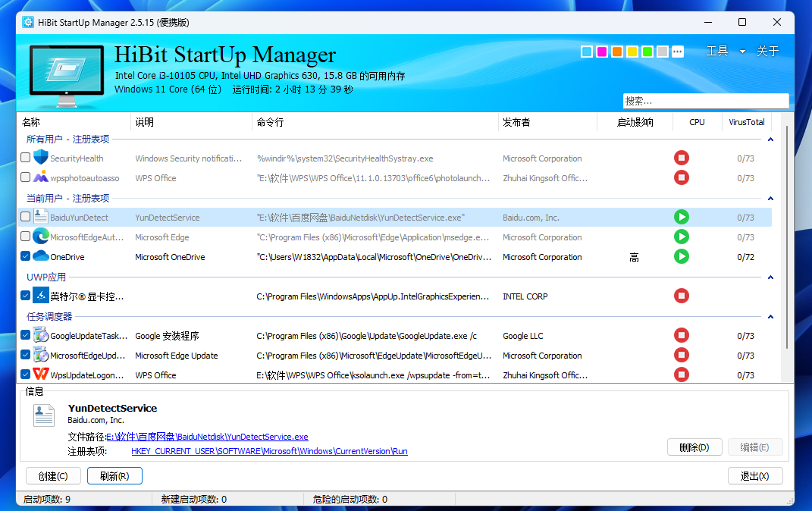Click the red stop icon for GoogleUpdateTask

(x=681, y=335)
